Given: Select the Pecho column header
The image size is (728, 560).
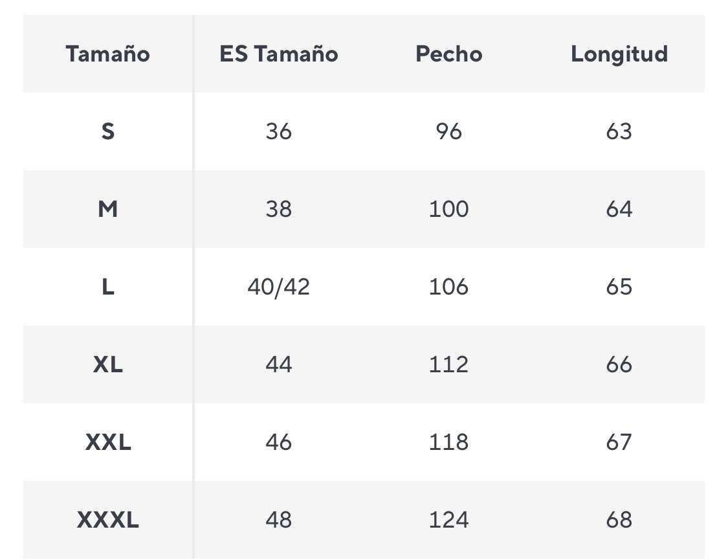Looking at the screenshot, I should (x=448, y=54).
